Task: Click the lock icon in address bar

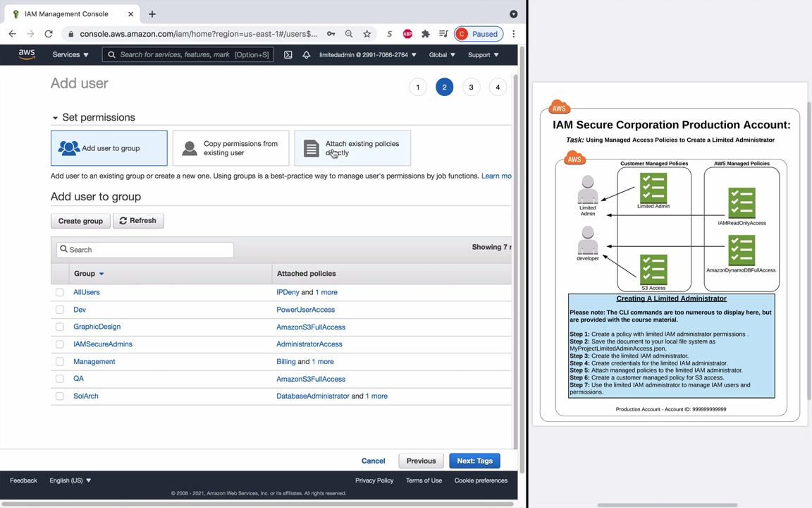Action: click(71, 34)
